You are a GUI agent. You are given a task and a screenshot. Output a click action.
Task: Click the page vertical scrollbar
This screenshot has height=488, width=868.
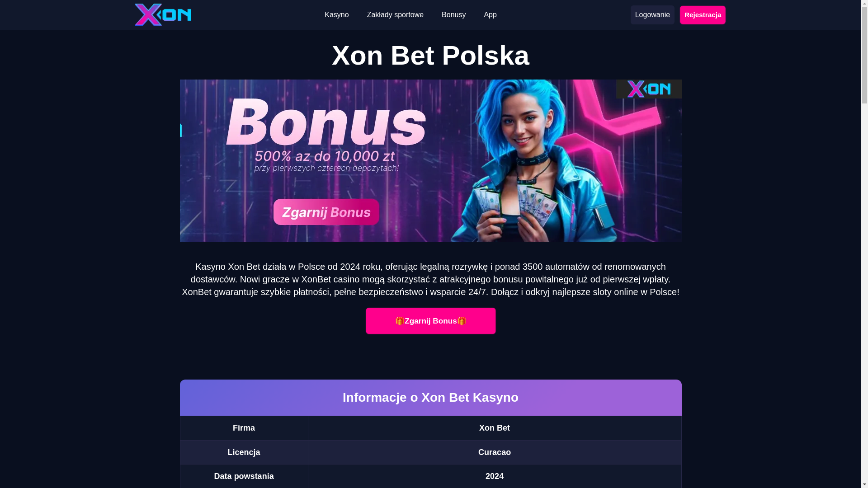coord(864,244)
